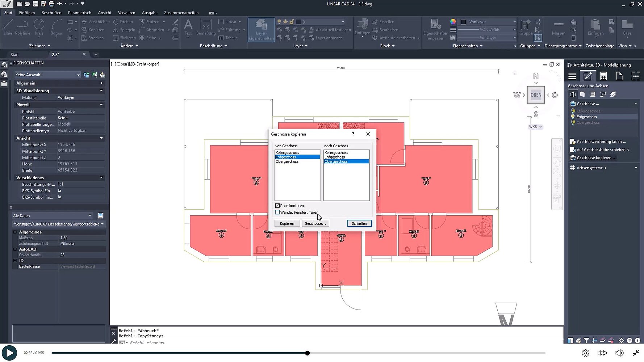Click the OBEN view cube face
Screen dimensions: 644x362
536,95
